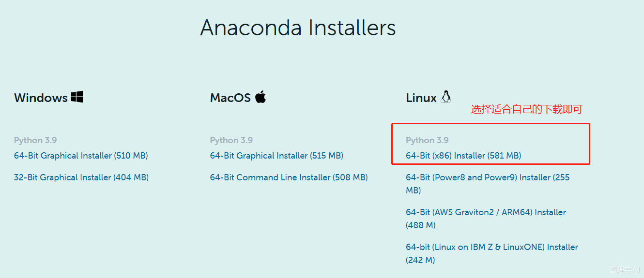644x278 pixels.
Task: Click the MacOS section heading text
Action: tap(230, 98)
